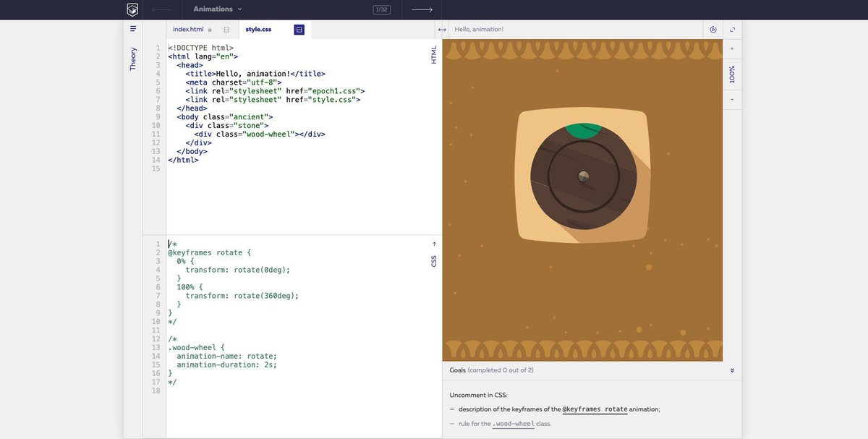Viewport: 868px width, 439px height.
Task: Click the <title>Hello, animation!</title> line
Action: (255, 73)
